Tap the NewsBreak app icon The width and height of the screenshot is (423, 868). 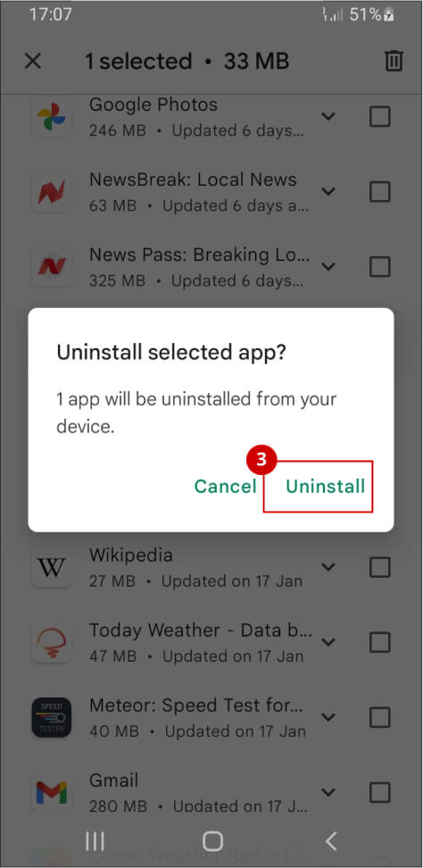(x=52, y=192)
